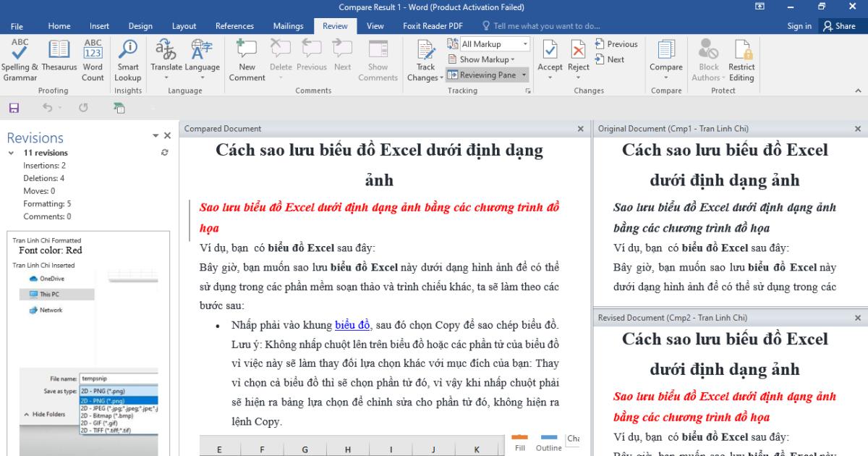Image resolution: width=868 pixels, height=456 pixels.
Task: Open the Foxit Reader PDF tab
Action: point(435,25)
